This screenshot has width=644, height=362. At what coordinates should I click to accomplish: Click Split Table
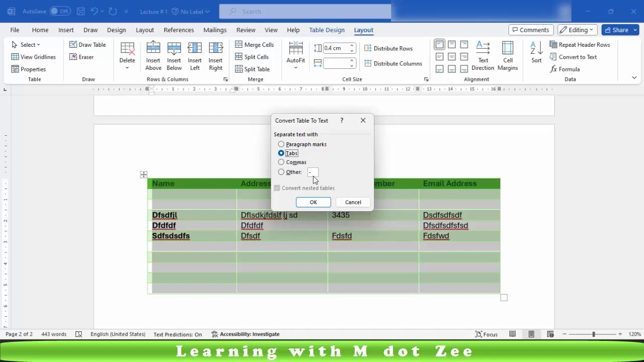253,69
